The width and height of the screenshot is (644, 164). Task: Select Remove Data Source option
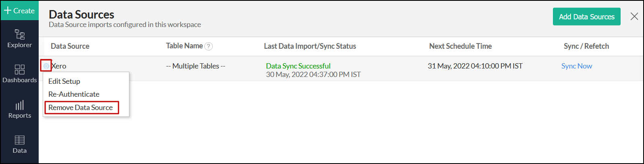click(81, 108)
